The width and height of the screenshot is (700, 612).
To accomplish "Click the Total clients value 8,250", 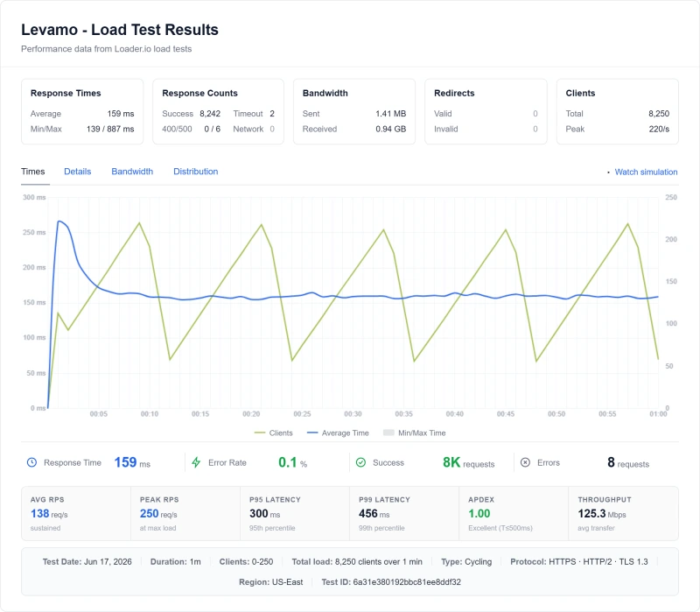I will 659,114.
